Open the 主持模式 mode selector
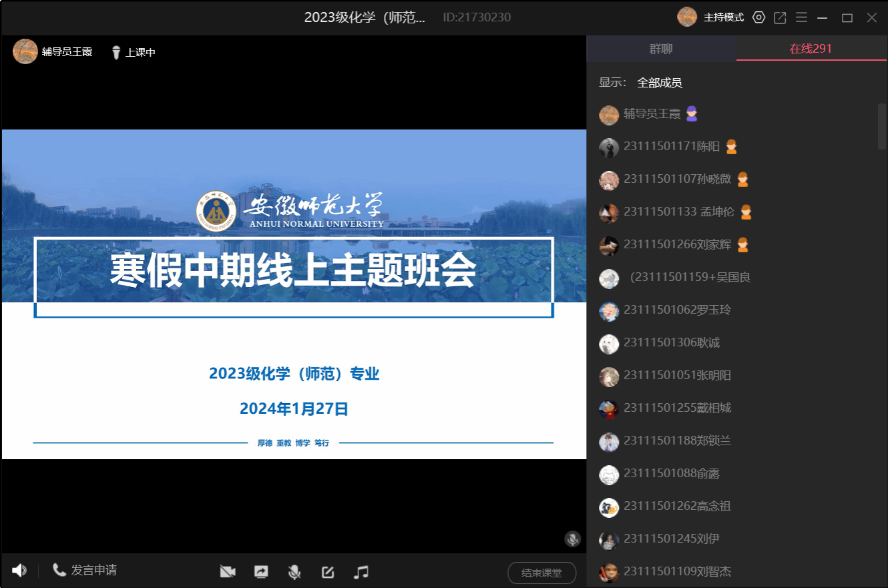 (x=723, y=18)
